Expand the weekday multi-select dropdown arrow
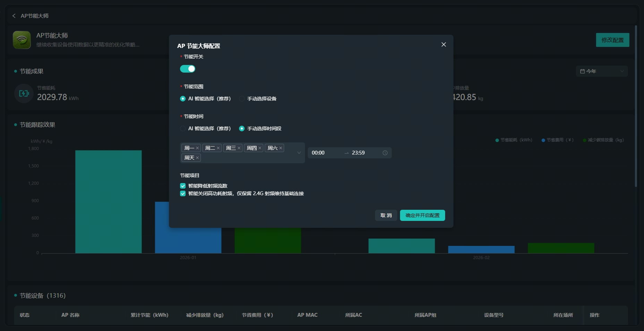Image resolution: width=644 pixels, height=331 pixels. pyautogui.click(x=299, y=153)
